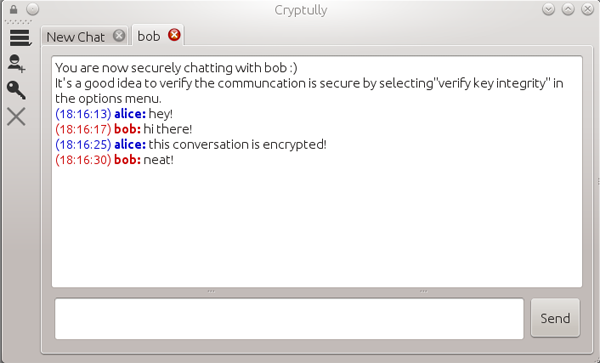Click bob's "neat!" message line
The height and width of the screenshot is (363, 600).
pyautogui.click(x=114, y=160)
